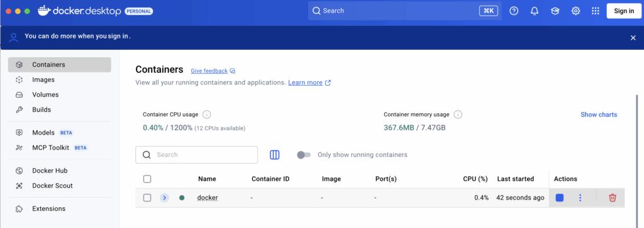Image resolution: width=644 pixels, height=228 pixels.
Task: Click the Docker Desktop whale logo
Action: coord(44,11)
